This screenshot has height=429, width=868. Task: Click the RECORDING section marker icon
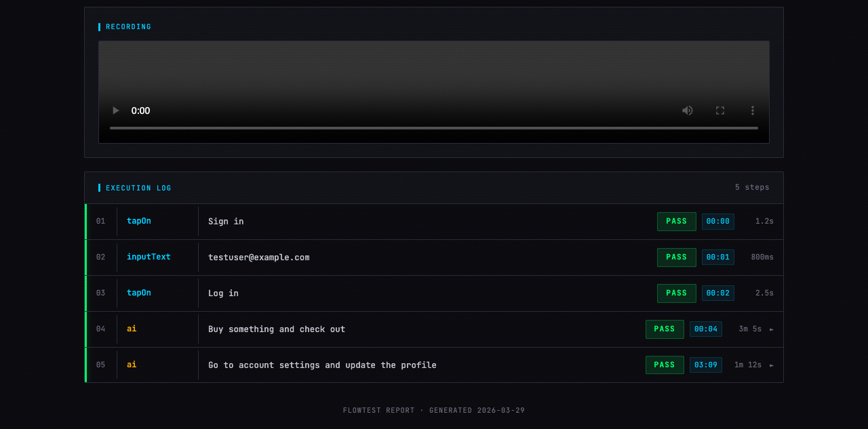click(99, 26)
